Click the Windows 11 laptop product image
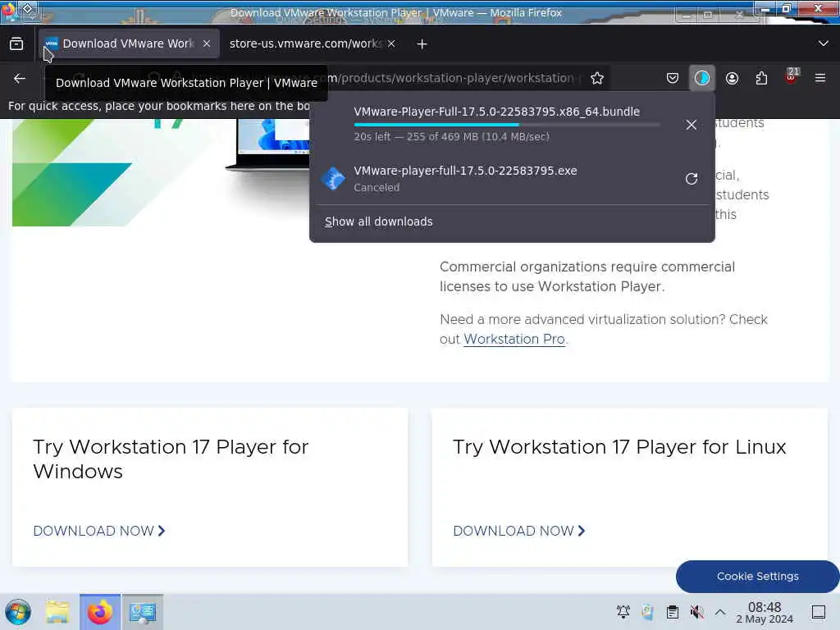This screenshot has width=840, height=630. 268,144
